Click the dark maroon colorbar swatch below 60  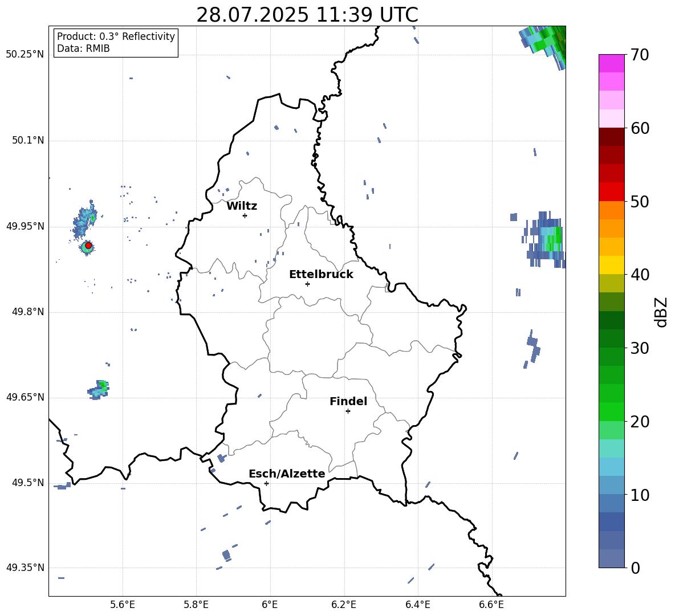[611, 137]
